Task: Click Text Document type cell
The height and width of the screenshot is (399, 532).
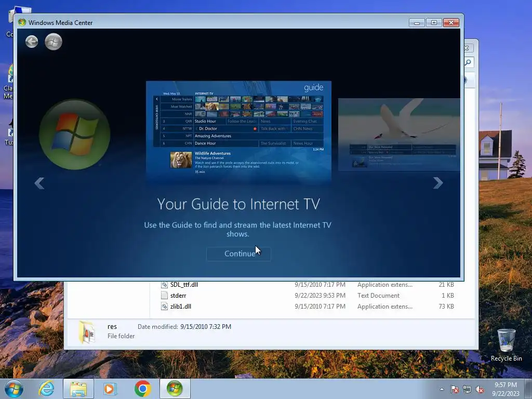Action: click(378, 296)
